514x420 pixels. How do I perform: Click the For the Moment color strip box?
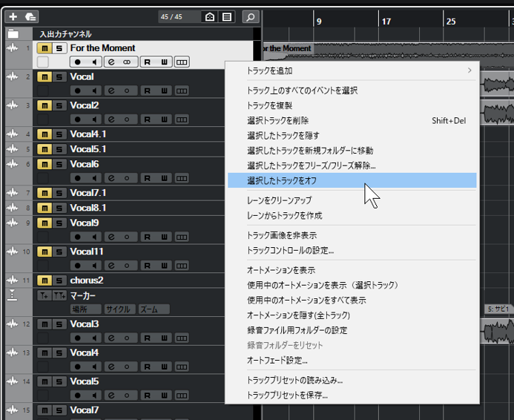(43, 62)
